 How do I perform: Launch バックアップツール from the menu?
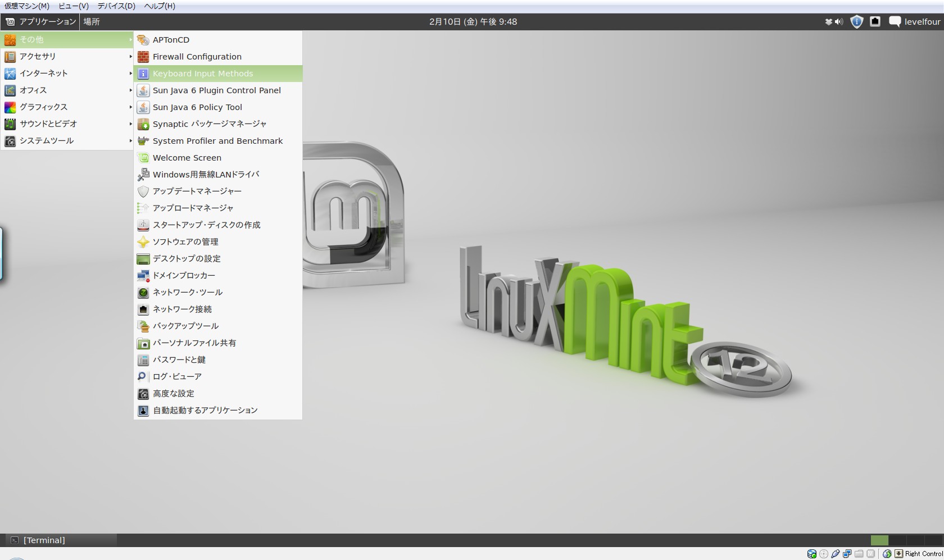(x=218, y=326)
